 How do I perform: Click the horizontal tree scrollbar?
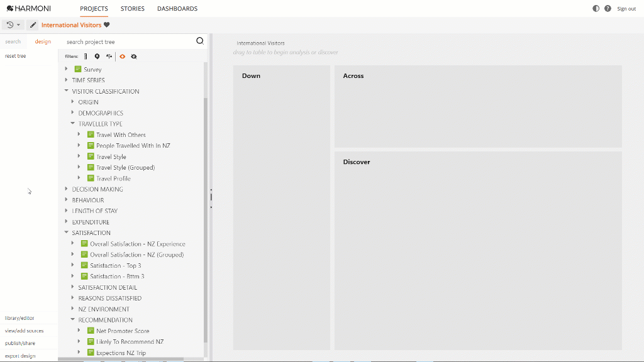tap(121, 359)
